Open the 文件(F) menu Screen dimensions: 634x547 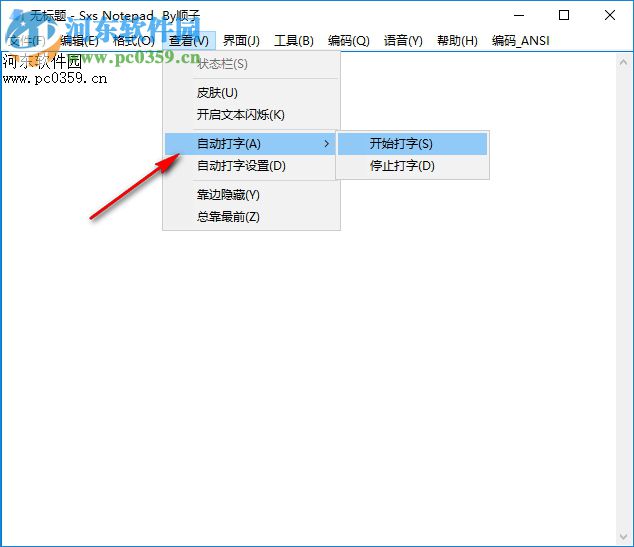[x=27, y=40]
